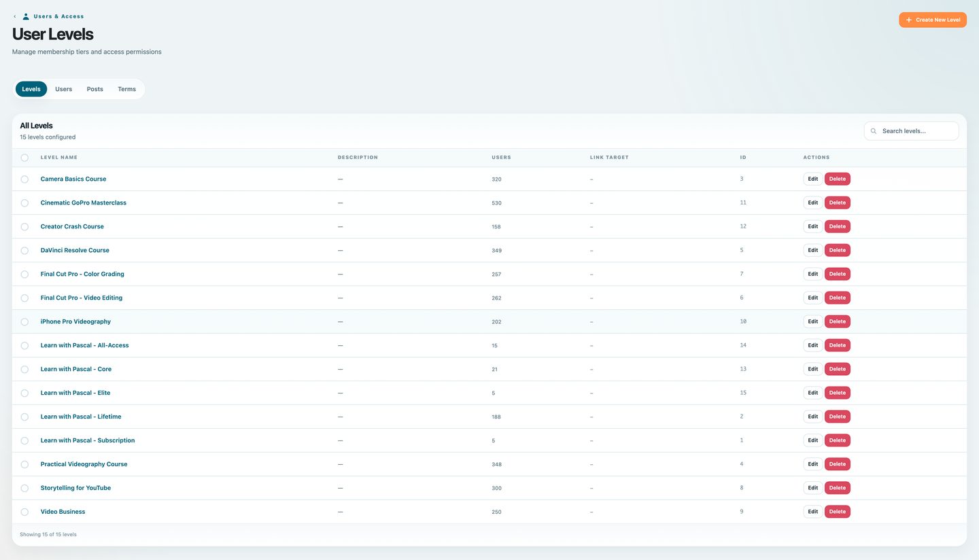Screen dimensions: 979x560
Task: Open the Camera Basics Course level
Action: pyautogui.click(x=73, y=179)
